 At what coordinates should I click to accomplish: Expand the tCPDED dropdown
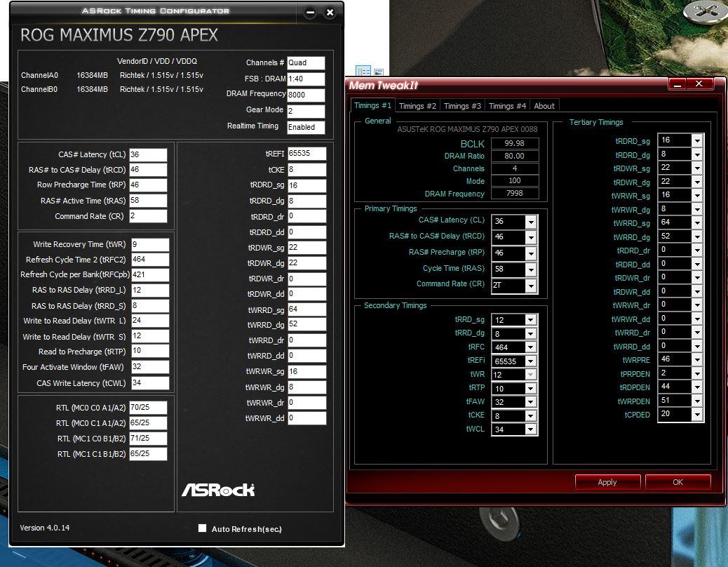pos(697,414)
